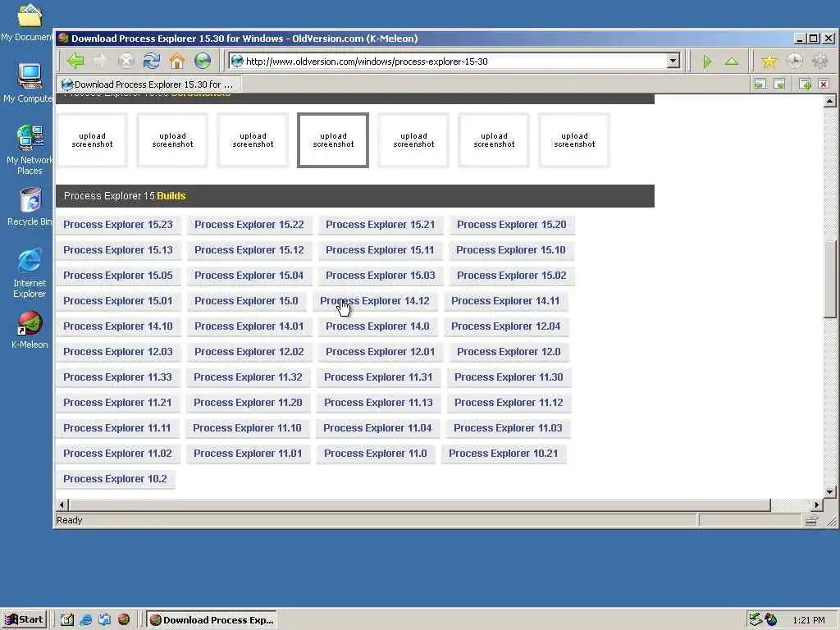This screenshot has height=630, width=840.
Task: Open the Process Explorer 11.04 link
Action: click(x=377, y=428)
